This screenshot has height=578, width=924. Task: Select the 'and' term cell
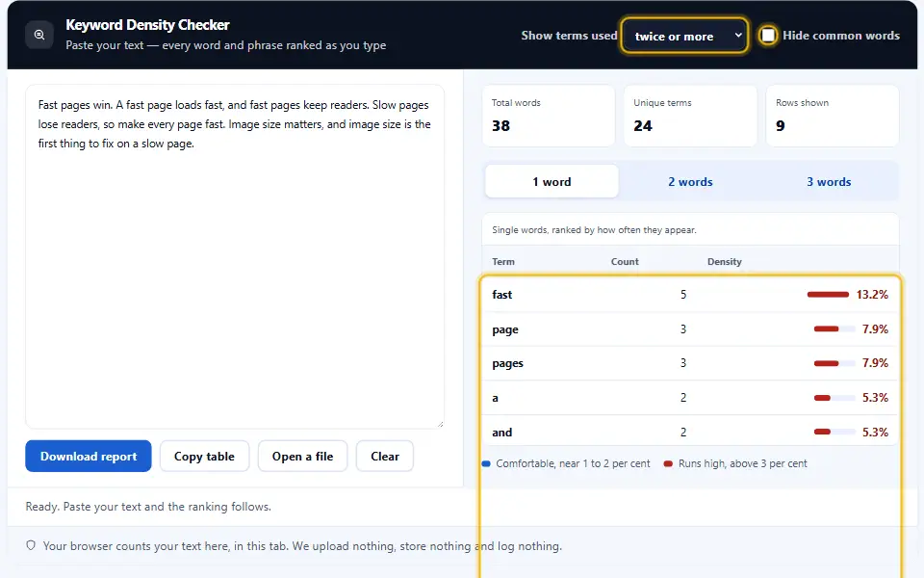pyautogui.click(x=502, y=432)
